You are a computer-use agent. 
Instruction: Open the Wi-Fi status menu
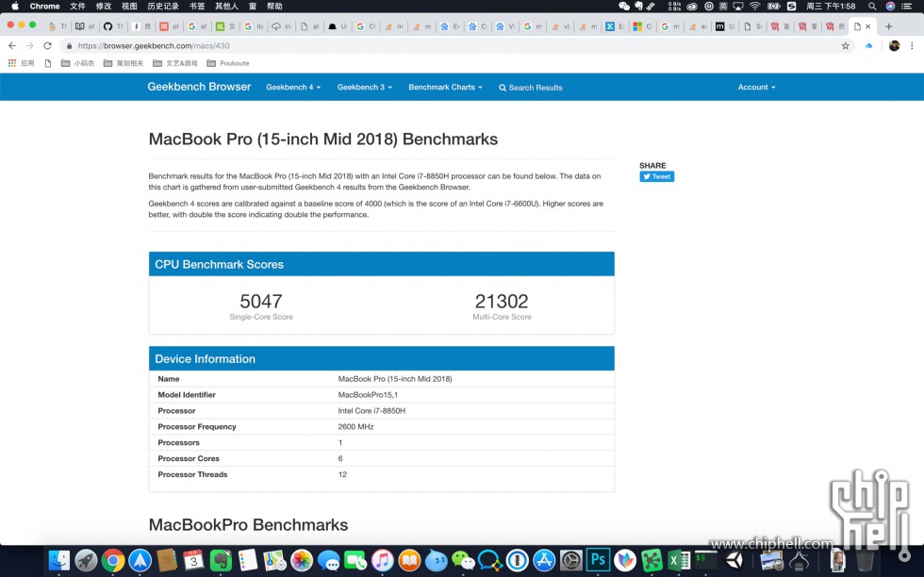(755, 6)
